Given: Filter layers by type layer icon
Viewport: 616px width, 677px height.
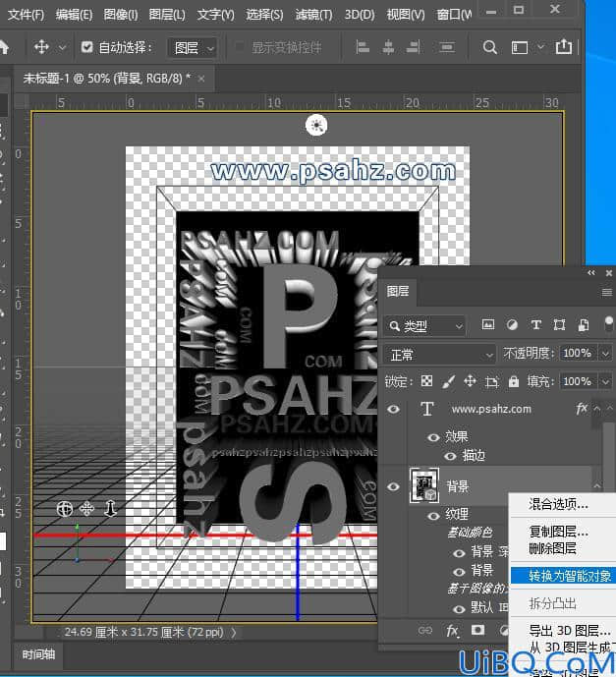Looking at the screenshot, I should pyautogui.click(x=535, y=324).
